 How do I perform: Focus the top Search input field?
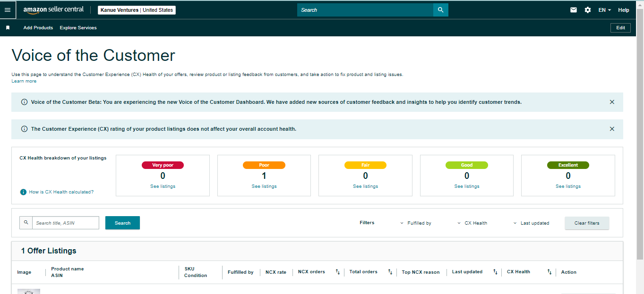coord(365,10)
